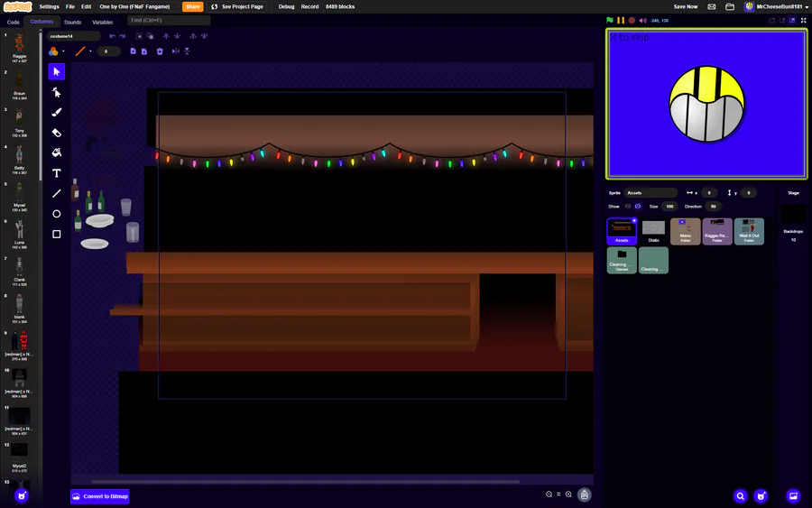Collapse the opened Cleaning folder
The image size is (812, 508).
point(622,260)
